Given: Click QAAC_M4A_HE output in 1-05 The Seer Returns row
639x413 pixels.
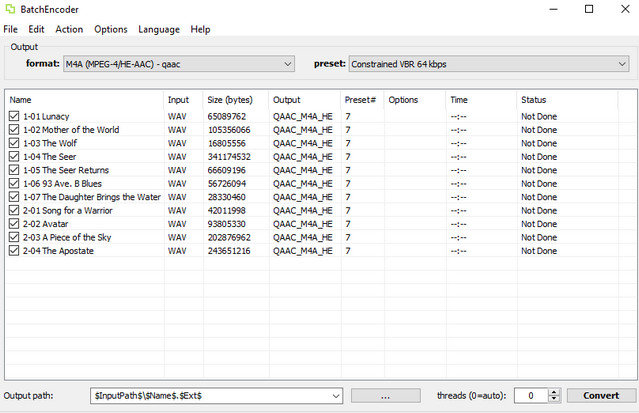Looking at the screenshot, I should point(303,170).
